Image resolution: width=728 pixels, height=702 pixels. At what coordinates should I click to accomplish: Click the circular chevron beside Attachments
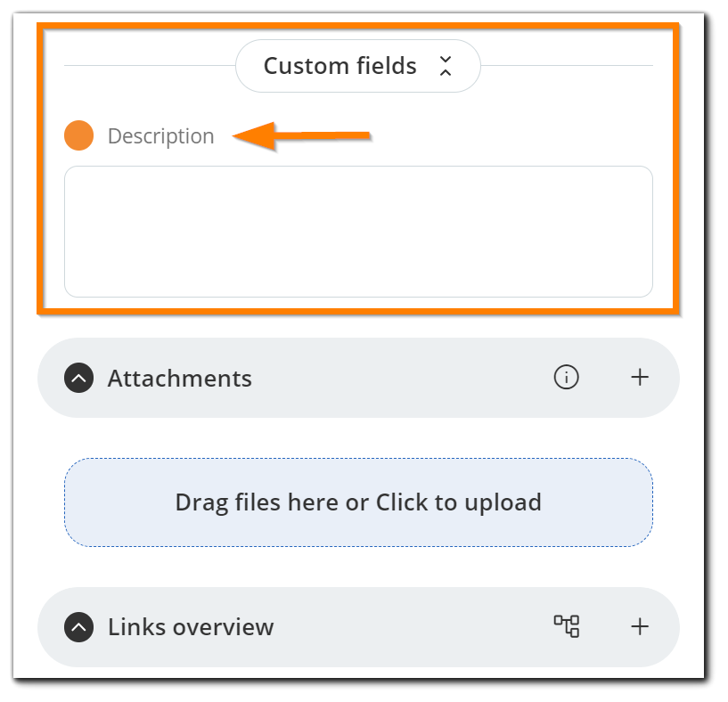(x=78, y=378)
